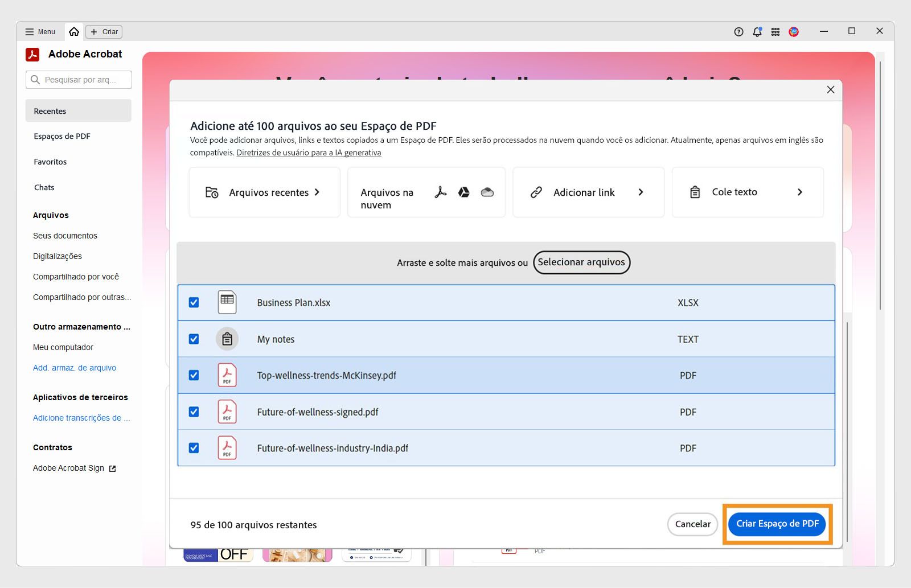Uncheck the My notes item
This screenshot has height=588, width=911.
194,339
